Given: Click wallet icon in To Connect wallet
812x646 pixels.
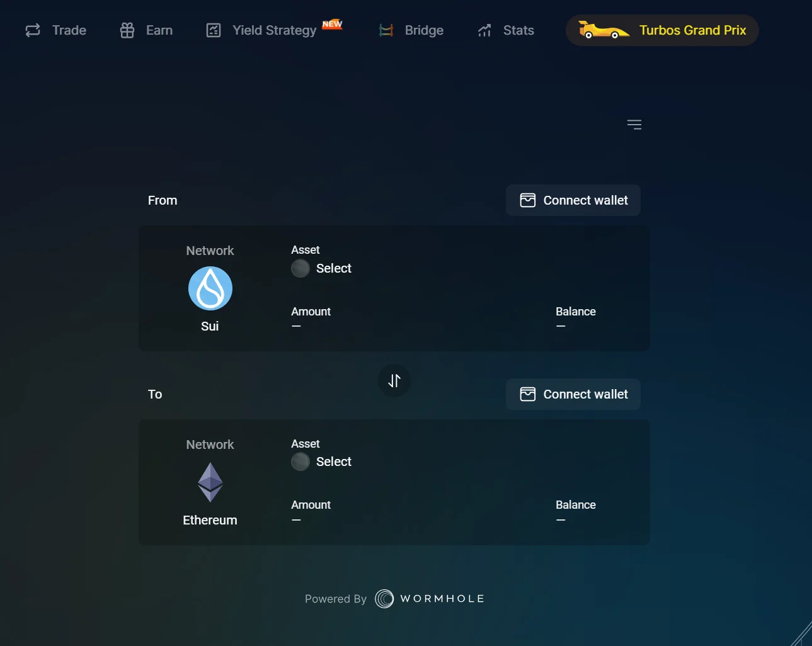Looking at the screenshot, I should point(528,394).
